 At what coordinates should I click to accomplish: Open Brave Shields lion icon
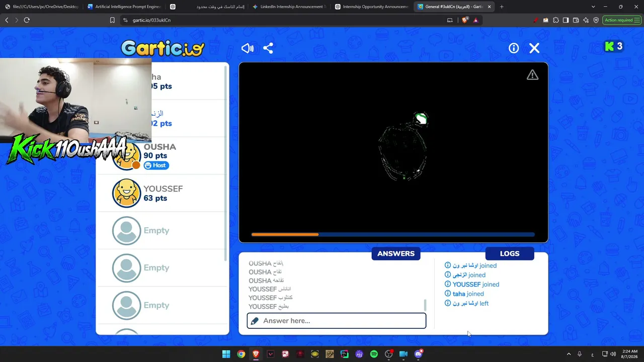tap(465, 20)
